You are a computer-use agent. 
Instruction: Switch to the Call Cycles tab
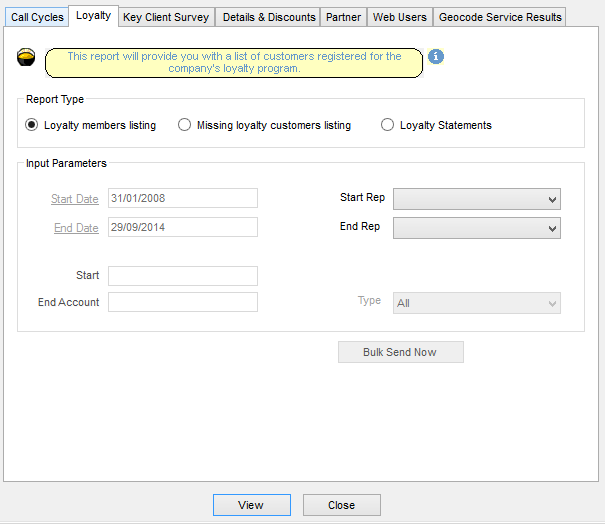coord(37,17)
